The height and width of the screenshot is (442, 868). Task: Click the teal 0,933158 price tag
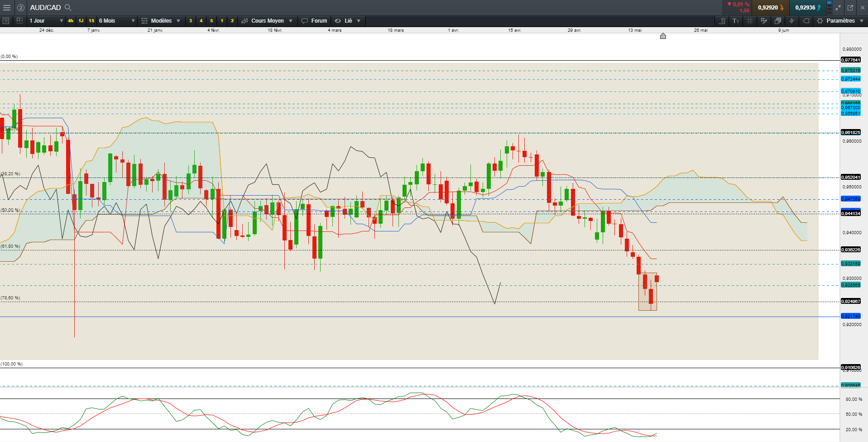click(x=851, y=264)
